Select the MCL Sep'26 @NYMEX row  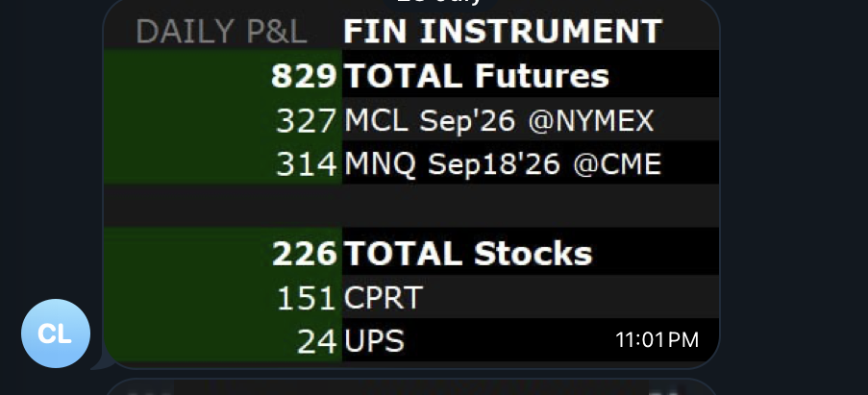click(411, 119)
